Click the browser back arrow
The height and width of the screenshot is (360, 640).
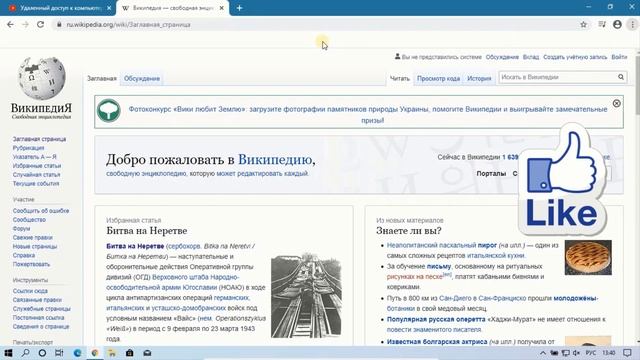(x=10, y=24)
